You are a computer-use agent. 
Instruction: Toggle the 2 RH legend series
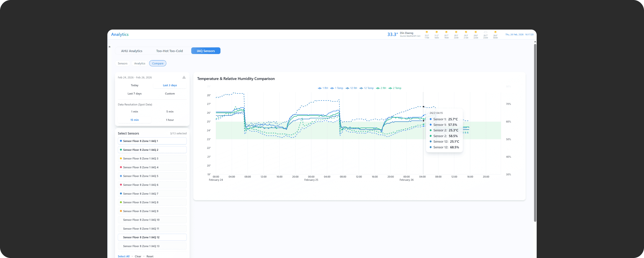tap(381, 88)
